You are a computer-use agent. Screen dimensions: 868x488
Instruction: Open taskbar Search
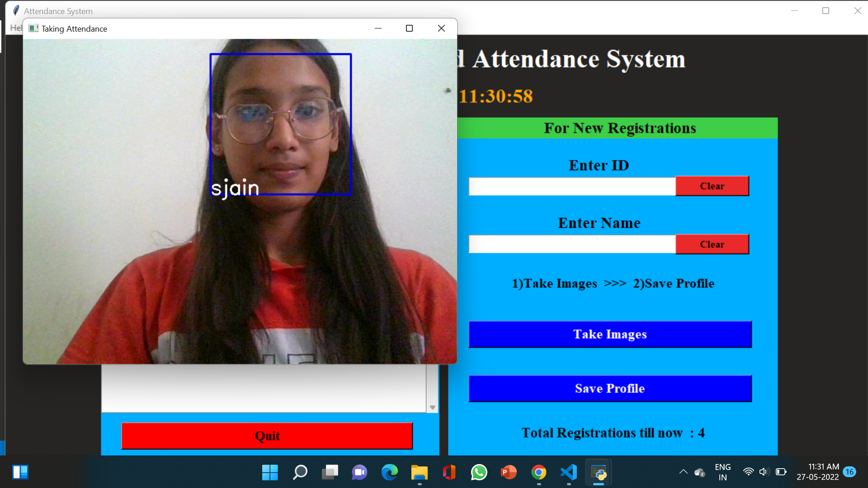click(x=300, y=473)
